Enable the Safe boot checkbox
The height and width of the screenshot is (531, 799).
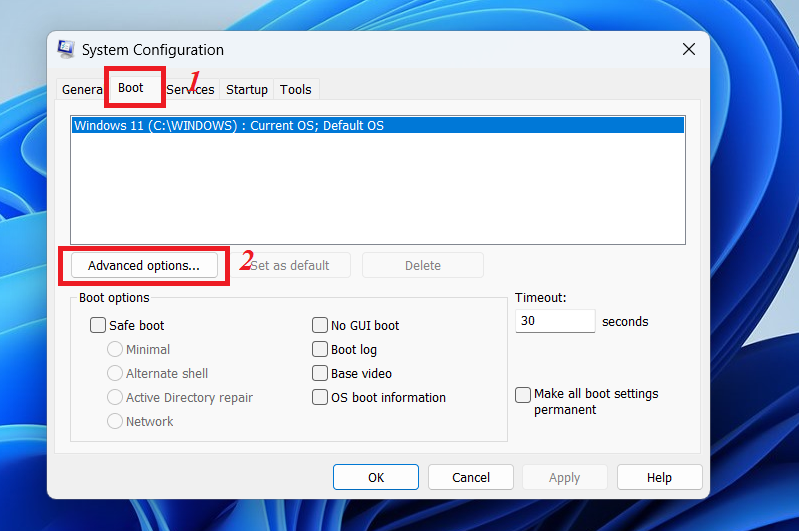[x=98, y=325]
